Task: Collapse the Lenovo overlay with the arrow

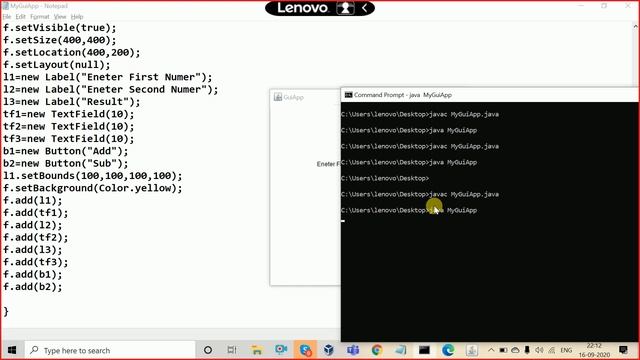Action: point(364,8)
